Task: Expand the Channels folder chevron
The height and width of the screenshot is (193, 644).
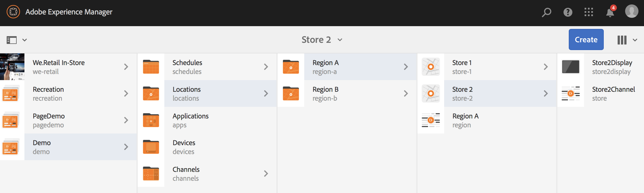Action: (266, 174)
